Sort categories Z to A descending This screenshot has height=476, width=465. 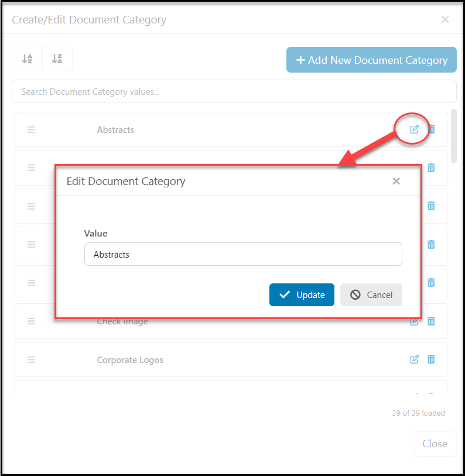click(57, 59)
